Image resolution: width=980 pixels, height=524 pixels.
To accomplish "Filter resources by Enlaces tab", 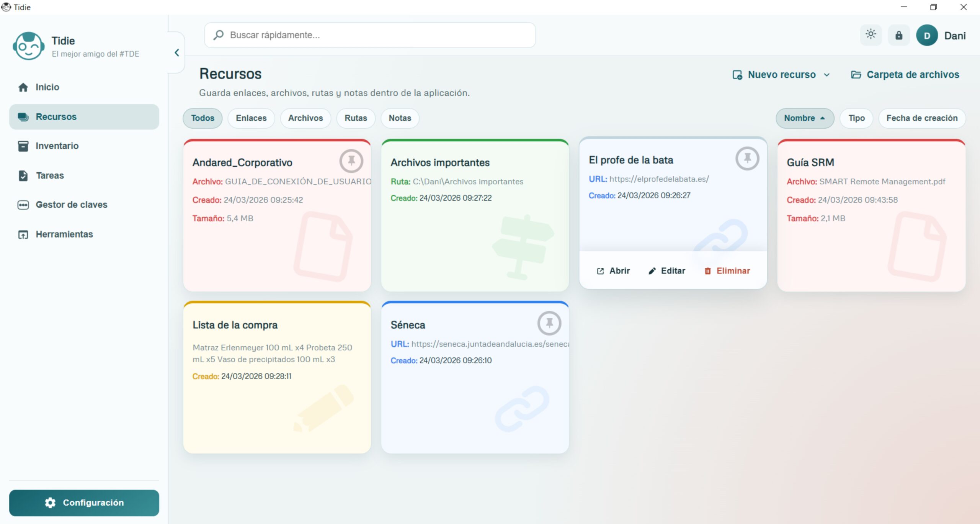I will 251,118.
